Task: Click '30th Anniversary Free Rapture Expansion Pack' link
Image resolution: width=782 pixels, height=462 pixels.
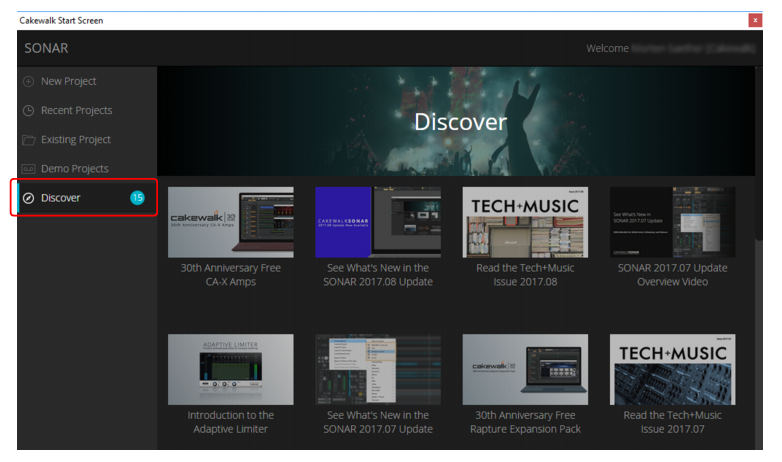Action: point(525,422)
